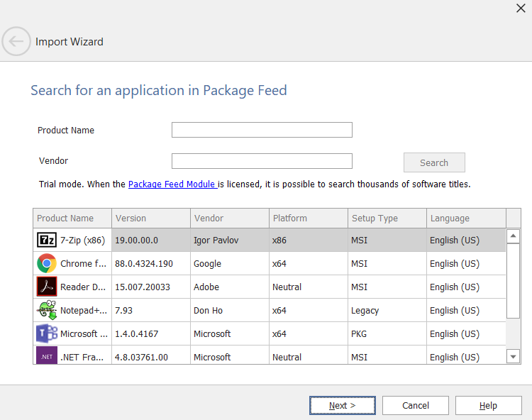Select the Adobe Reader icon
The width and height of the screenshot is (532, 420).
tap(47, 287)
